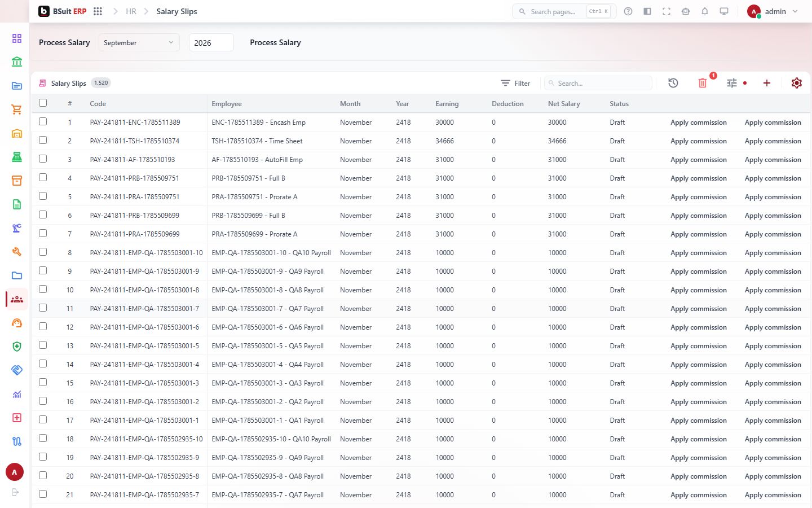Check the box for row PAY-241811-ENC-1785511389

click(x=43, y=121)
